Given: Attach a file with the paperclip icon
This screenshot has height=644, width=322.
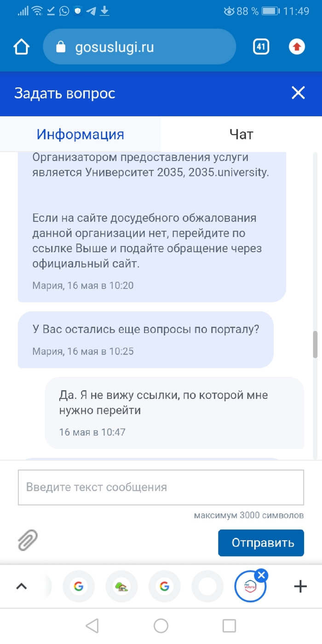Looking at the screenshot, I should (x=28, y=540).
